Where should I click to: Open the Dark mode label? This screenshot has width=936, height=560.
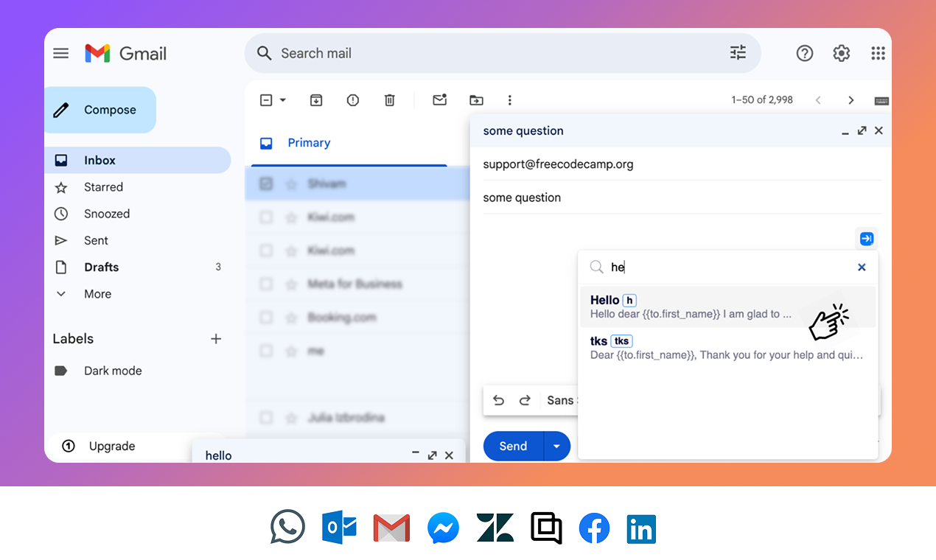click(x=113, y=371)
